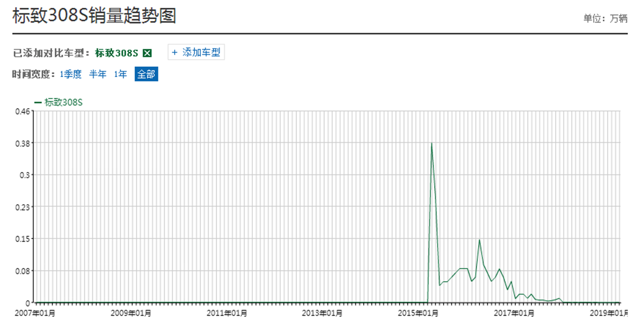Click the 标致308S销量趋势图 page title
Image resolution: width=644 pixels, height=332 pixels.
(x=94, y=16)
